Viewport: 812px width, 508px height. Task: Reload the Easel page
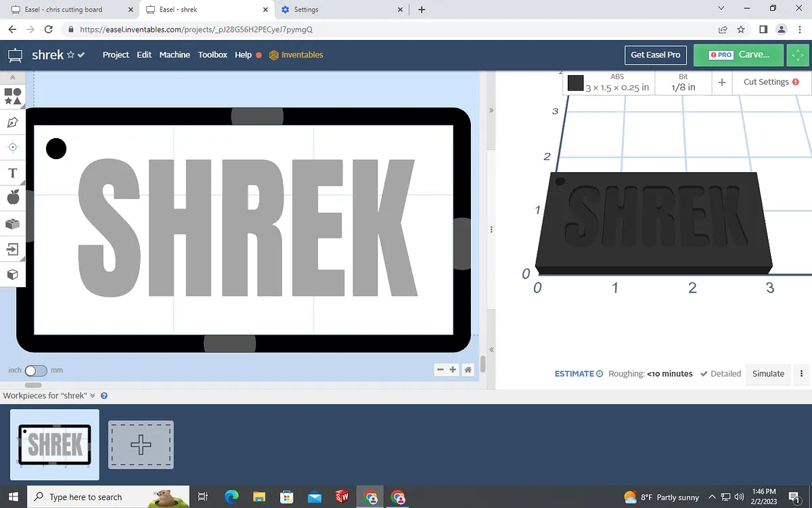48,29
